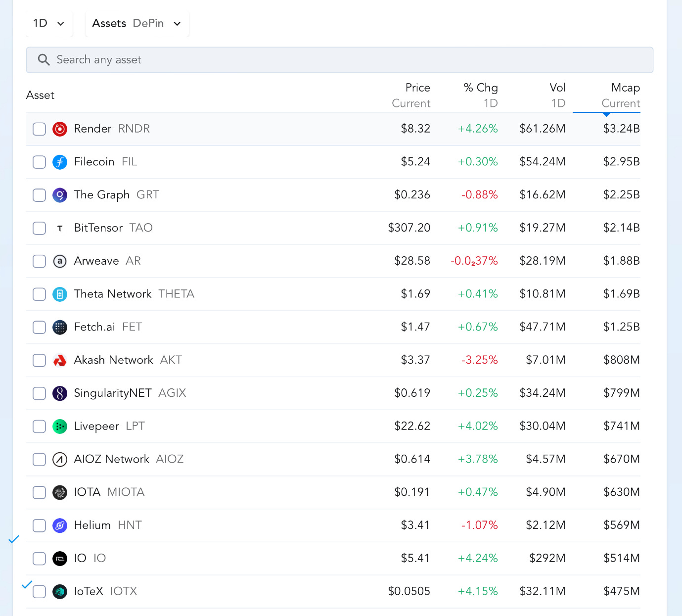Click Akash Network change -3.25%
Image resolution: width=682 pixels, height=616 pixels.
[479, 360]
